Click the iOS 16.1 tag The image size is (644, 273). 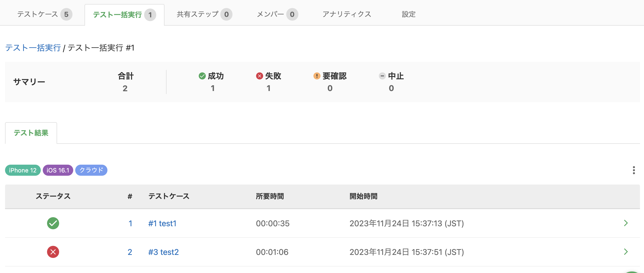pos(58,170)
